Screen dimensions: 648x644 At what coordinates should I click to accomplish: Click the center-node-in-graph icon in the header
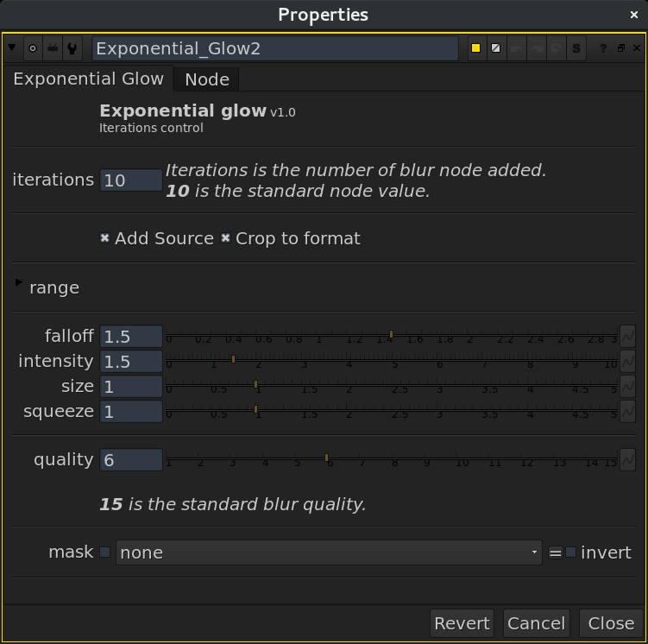pyautogui.click(x=33, y=48)
